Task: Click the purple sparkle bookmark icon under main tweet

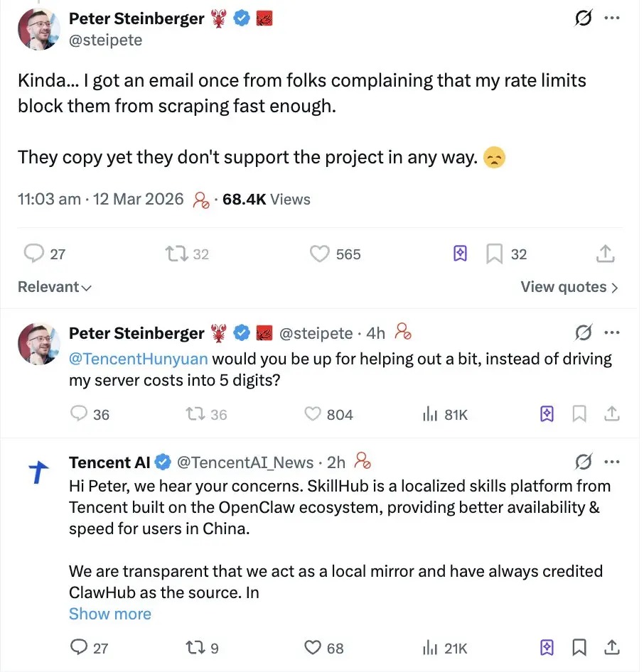Action: click(x=460, y=254)
